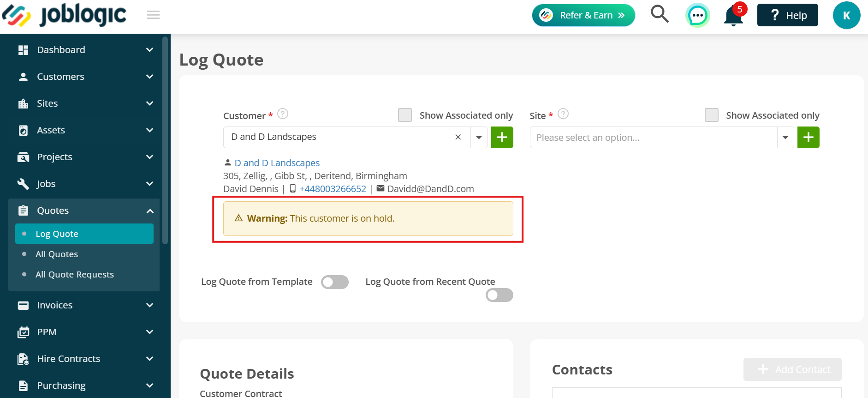868x398 pixels.
Task: Click the Refer & Earn button
Action: click(x=583, y=15)
